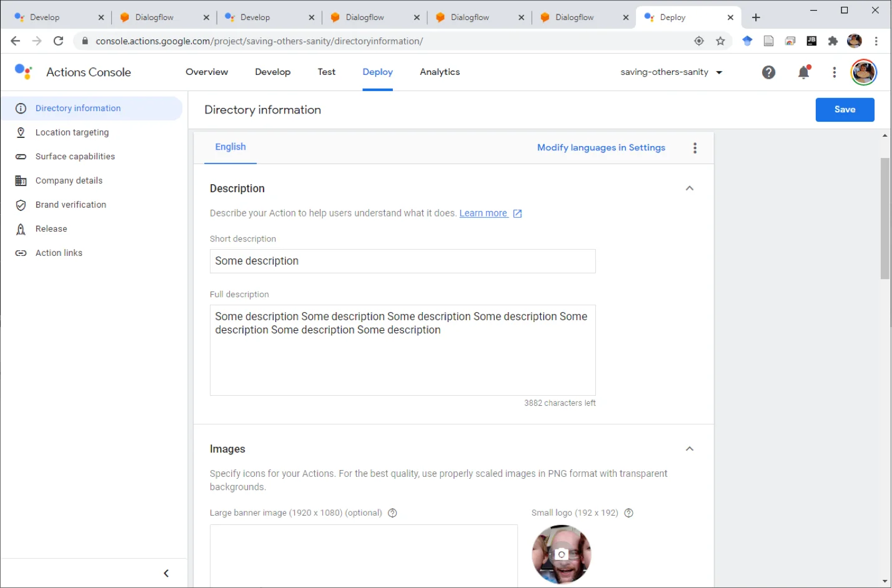The width and height of the screenshot is (892, 588).
Task: Switch to the Analytics tab
Action: tap(440, 72)
